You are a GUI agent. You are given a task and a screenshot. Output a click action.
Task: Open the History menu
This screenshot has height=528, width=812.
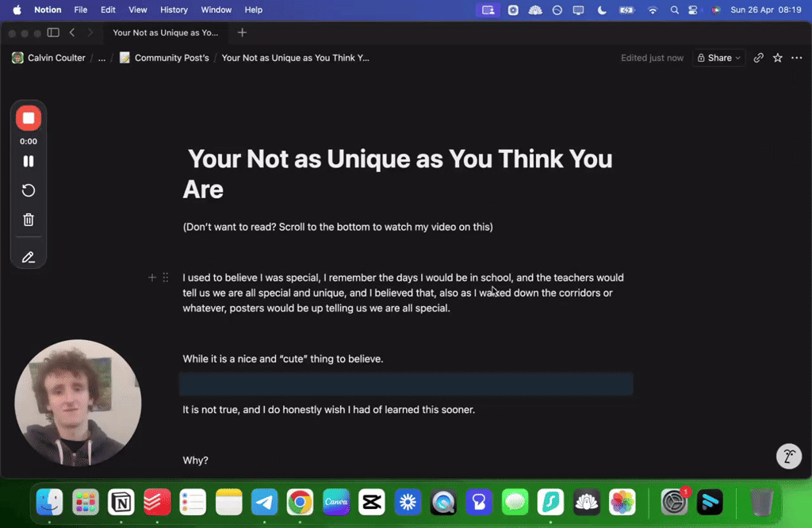(174, 10)
